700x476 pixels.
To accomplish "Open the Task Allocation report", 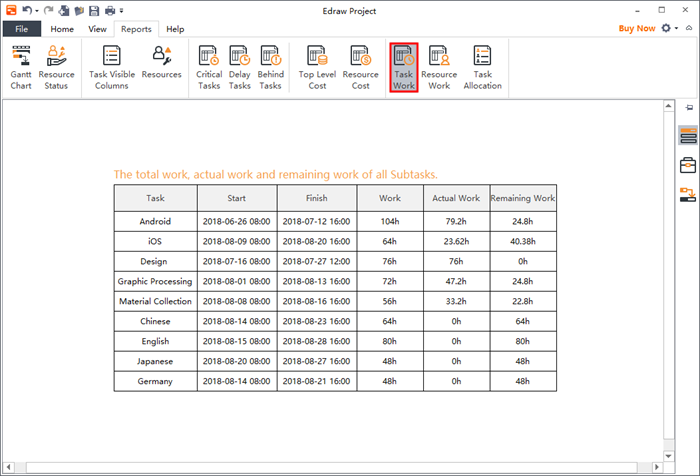I will point(483,67).
